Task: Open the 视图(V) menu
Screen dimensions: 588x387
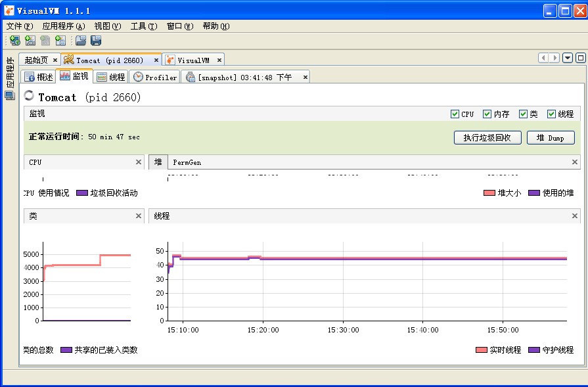Action: (108, 26)
